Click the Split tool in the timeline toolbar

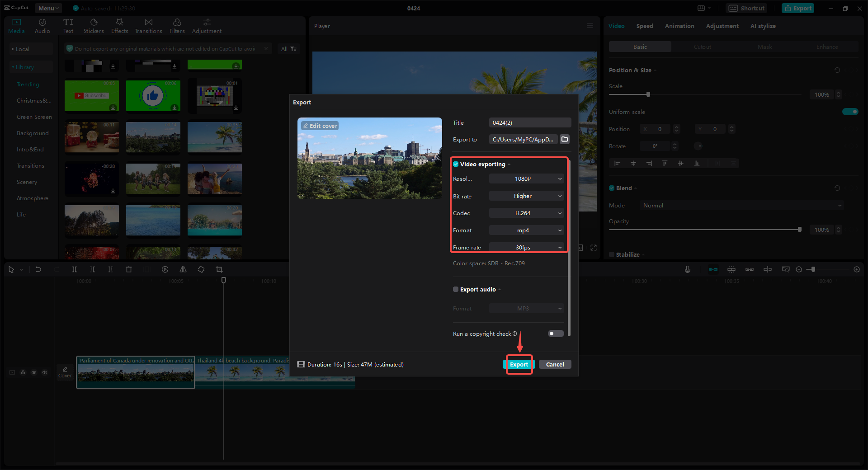75,269
